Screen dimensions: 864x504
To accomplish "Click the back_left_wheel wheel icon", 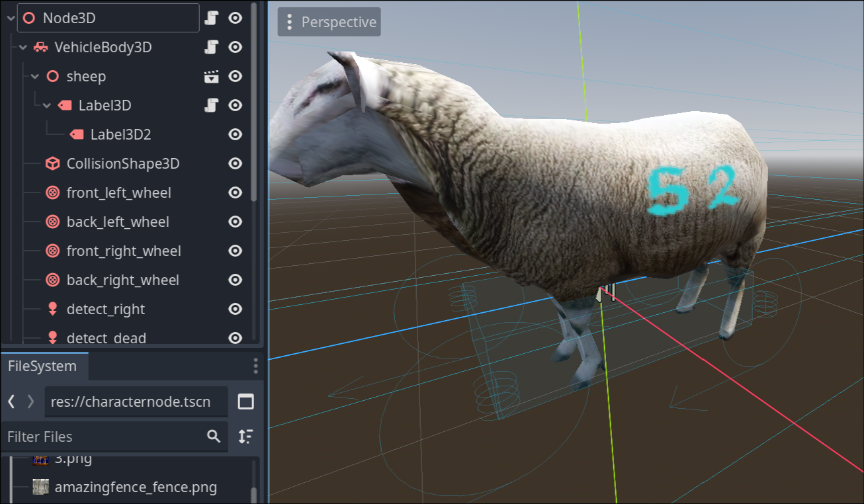I will pyautogui.click(x=52, y=222).
